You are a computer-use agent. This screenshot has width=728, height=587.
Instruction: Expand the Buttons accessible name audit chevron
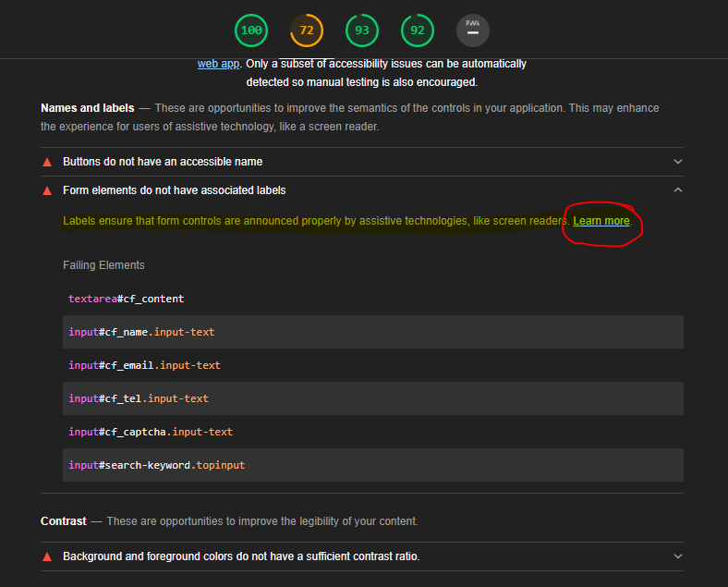(x=677, y=162)
